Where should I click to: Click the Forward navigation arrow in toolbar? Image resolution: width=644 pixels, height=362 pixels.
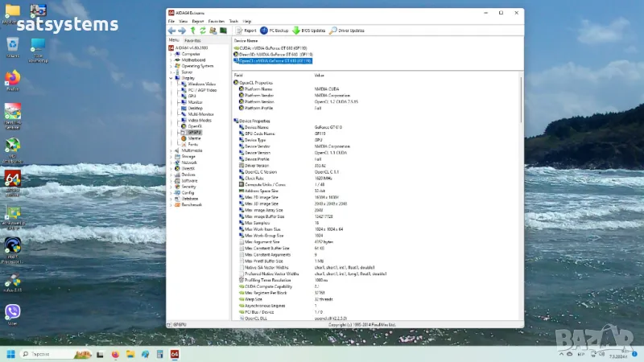coord(182,31)
